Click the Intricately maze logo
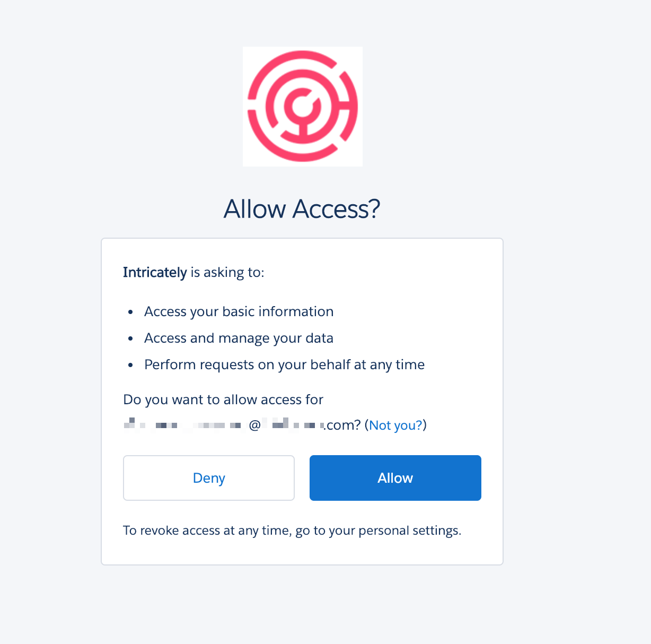The height and width of the screenshot is (644, 651). (x=303, y=107)
